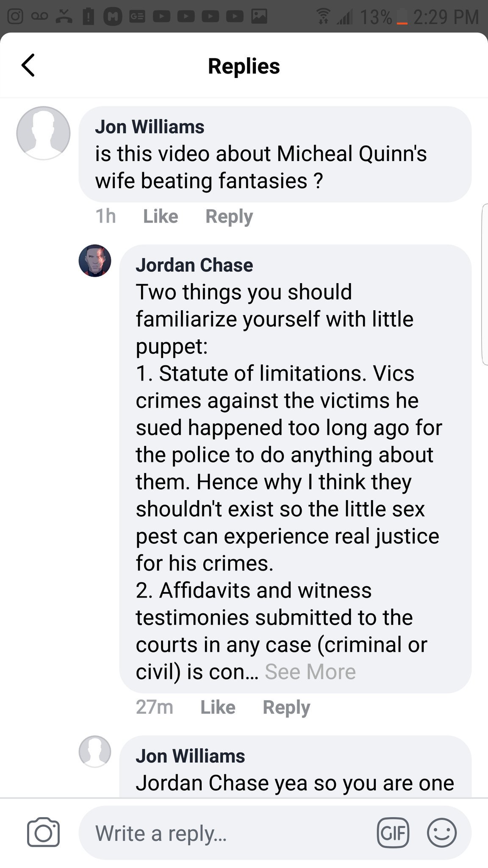Open camera to attach a photo
Image resolution: width=488 pixels, height=868 pixels.
(x=43, y=832)
